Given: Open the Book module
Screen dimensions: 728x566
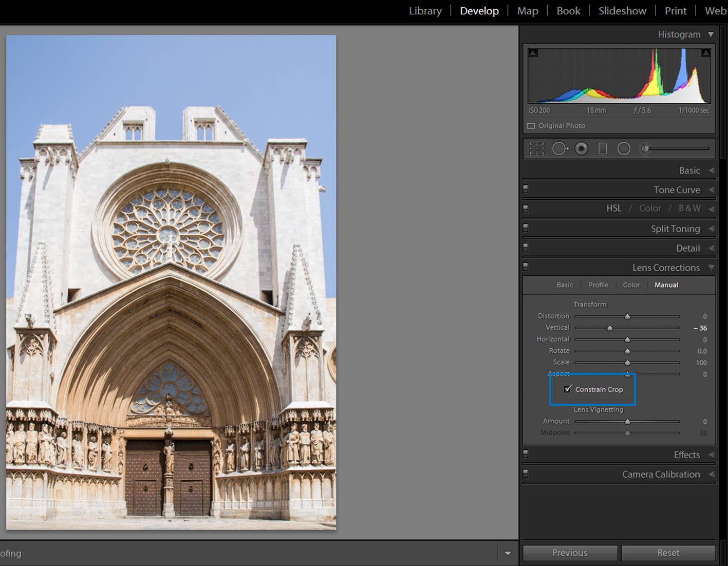Looking at the screenshot, I should 568,11.
